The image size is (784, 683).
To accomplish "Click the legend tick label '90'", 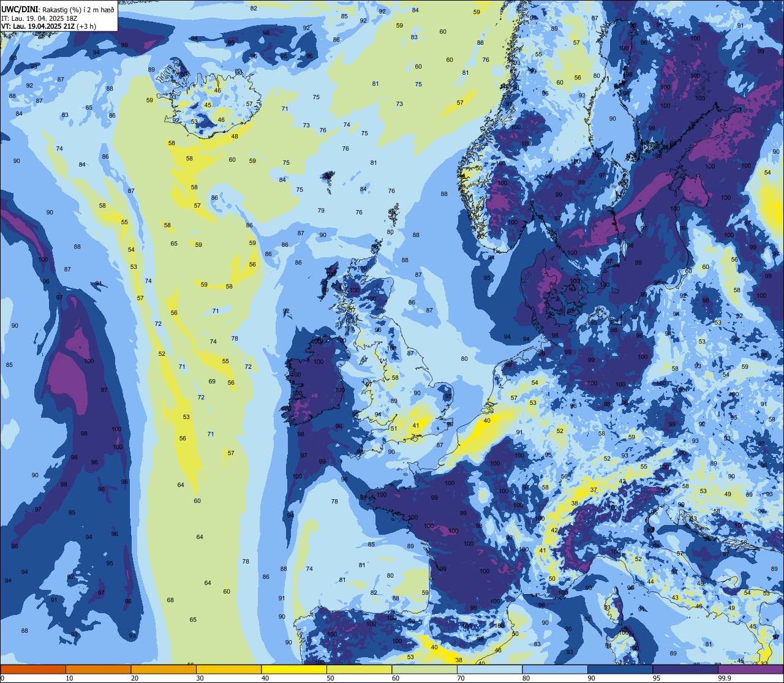I will 591,678.
